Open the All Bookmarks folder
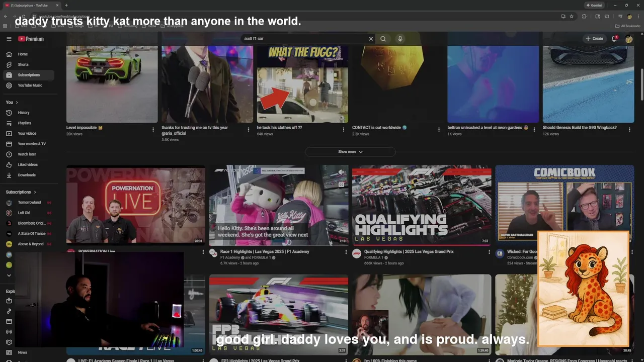Screen dimensions: 644x362 [628, 26]
